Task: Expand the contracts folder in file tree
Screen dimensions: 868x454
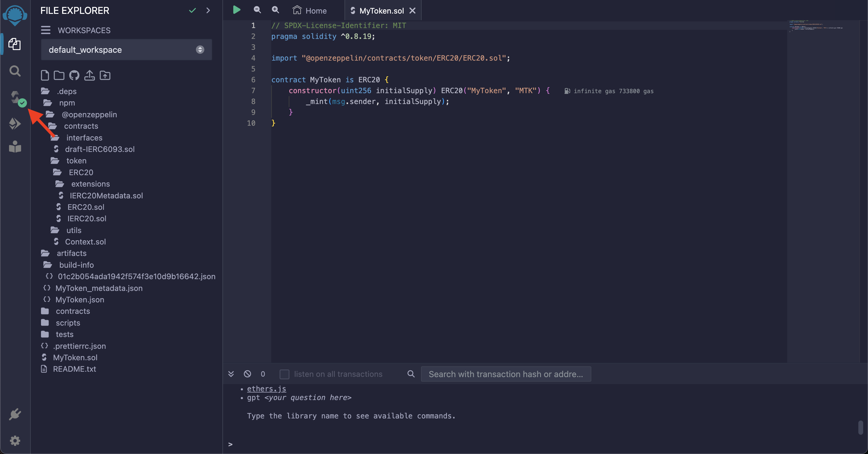Action: click(72, 311)
